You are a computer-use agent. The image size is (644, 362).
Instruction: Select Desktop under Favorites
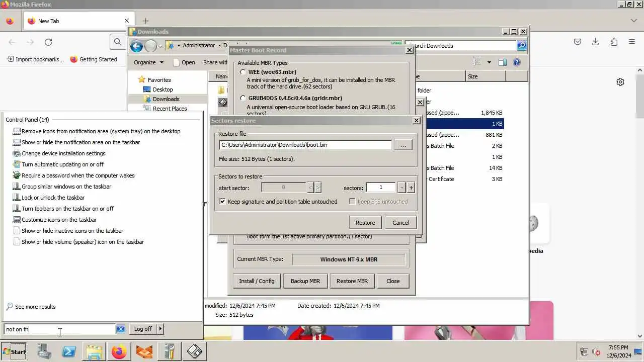pos(163,89)
